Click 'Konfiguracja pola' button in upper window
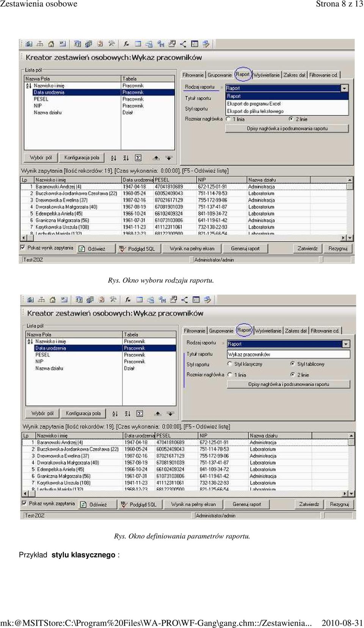The image size is (364, 628). pos(82,158)
